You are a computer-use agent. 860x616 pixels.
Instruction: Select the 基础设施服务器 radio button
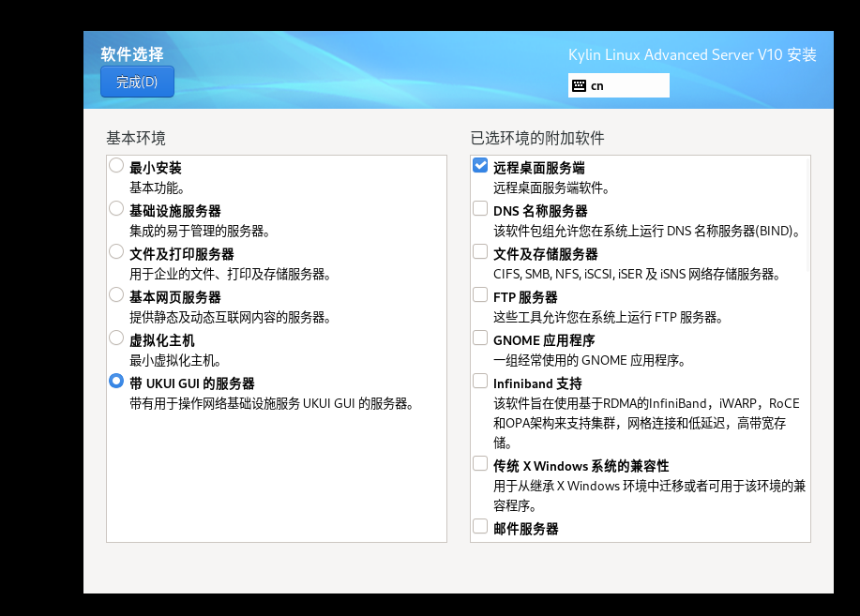point(116,208)
